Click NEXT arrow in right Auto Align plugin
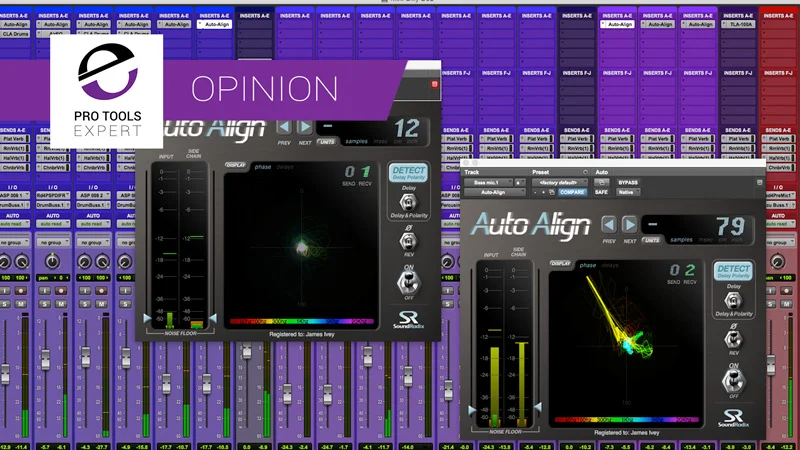 (630, 224)
